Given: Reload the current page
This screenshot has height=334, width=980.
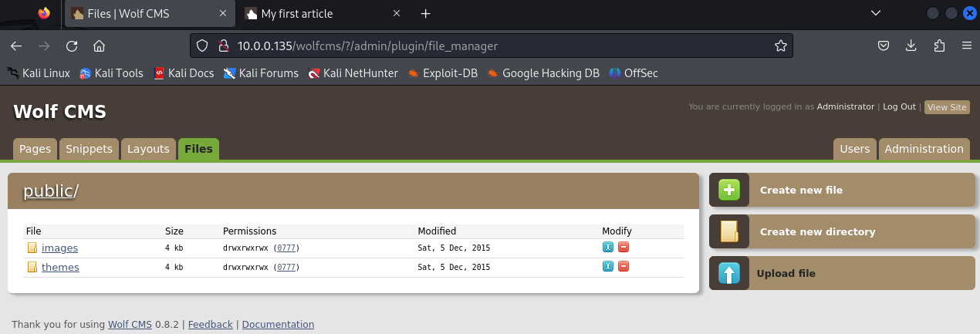Looking at the screenshot, I should [x=72, y=46].
